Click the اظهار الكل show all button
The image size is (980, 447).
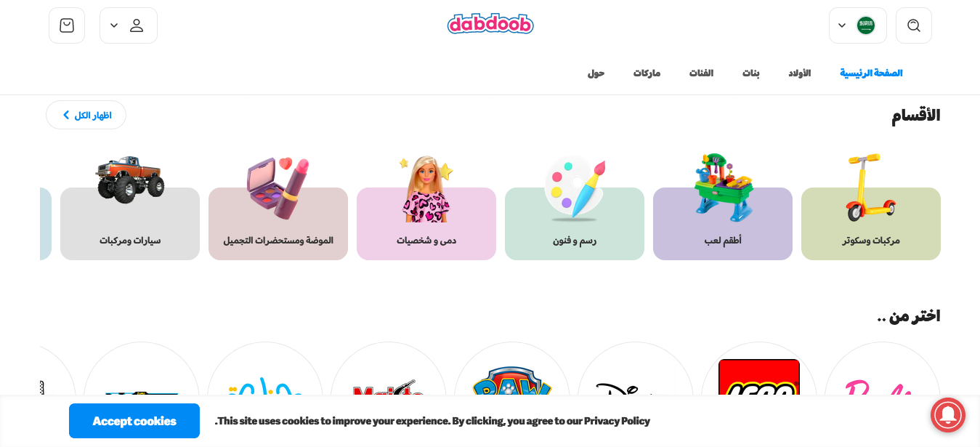[x=86, y=115]
